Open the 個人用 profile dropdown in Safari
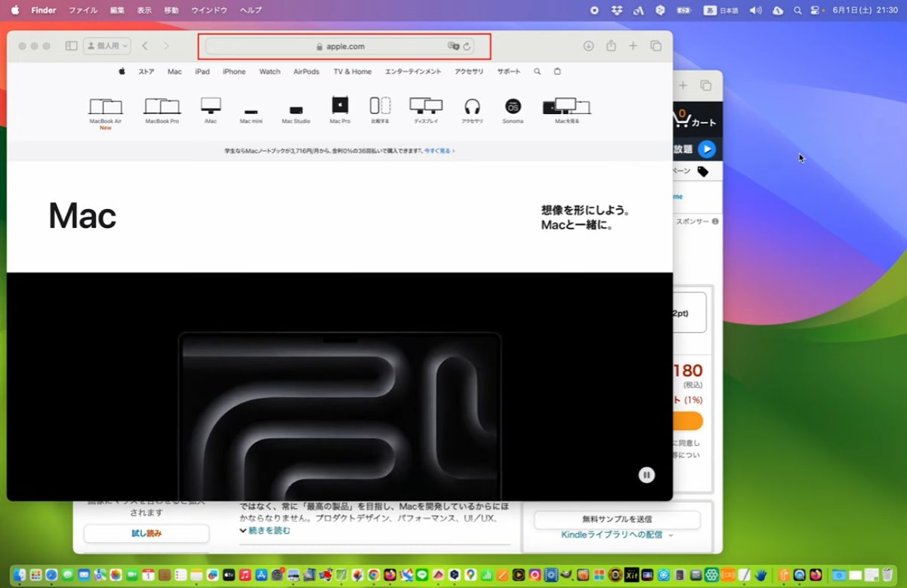Image resolution: width=907 pixels, height=588 pixels. click(106, 46)
